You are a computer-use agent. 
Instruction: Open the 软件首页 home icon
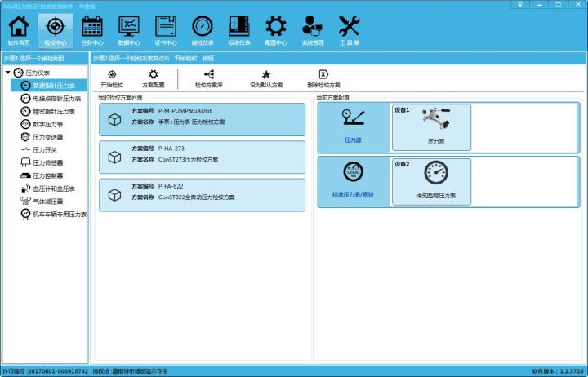[x=19, y=29]
